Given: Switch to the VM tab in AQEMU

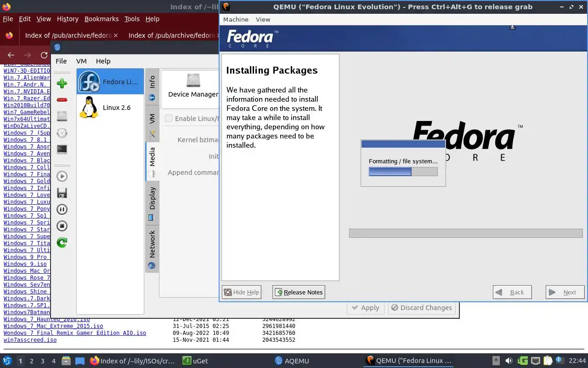Looking at the screenshot, I should [152, 123].
